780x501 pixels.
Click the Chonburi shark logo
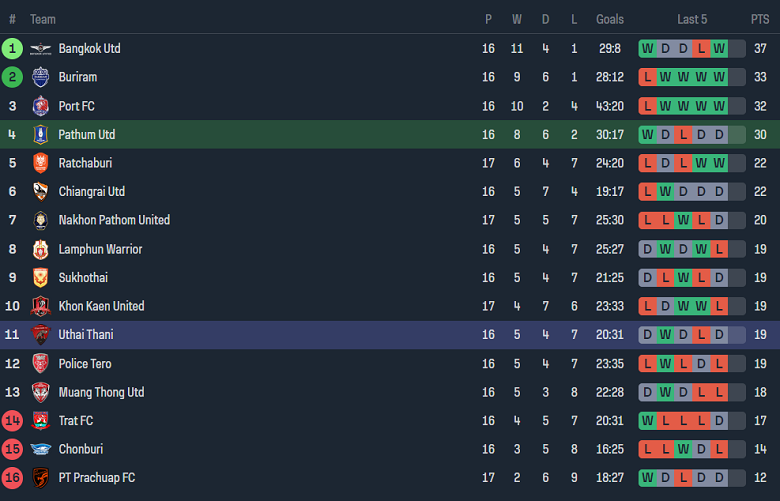click(x=40, y=449)
